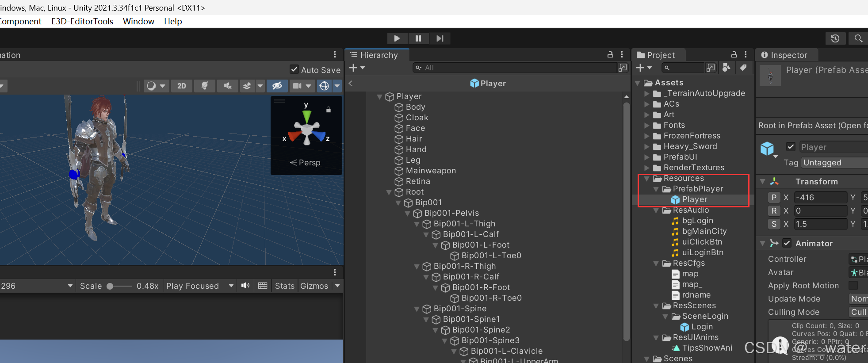Click the back arrow in prefab header
This screenshot has width=868, height=363.
(351, 83)
